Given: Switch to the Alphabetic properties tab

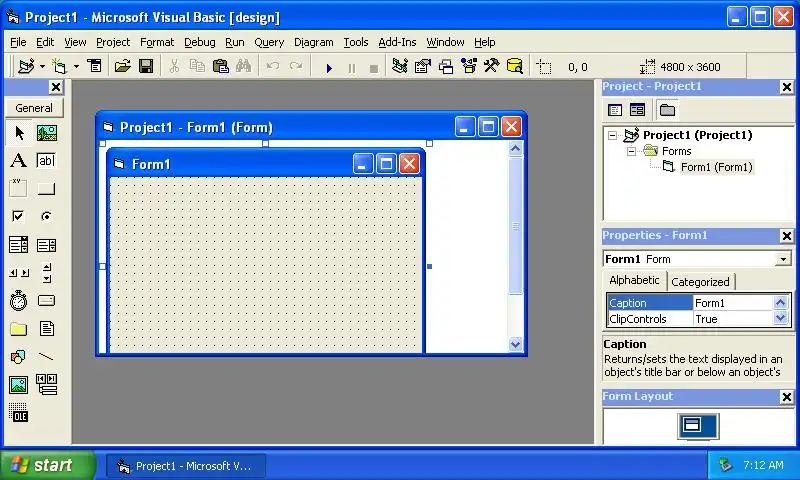Looking at the screenshot, I should point(634,280).
